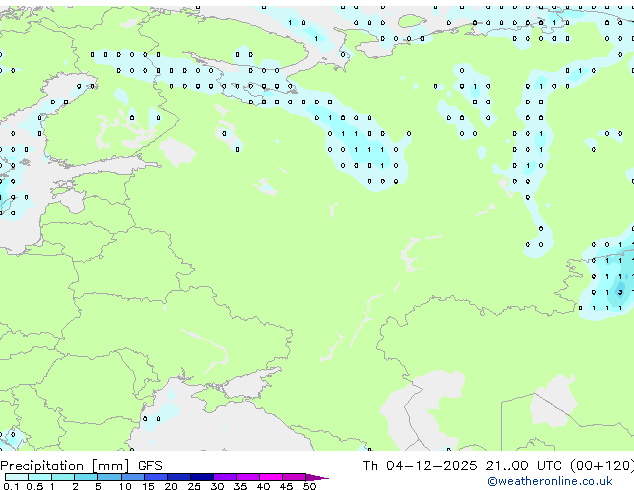Click the '15' legend scale label
Screen dimensions: 634x490
(148, 486)
